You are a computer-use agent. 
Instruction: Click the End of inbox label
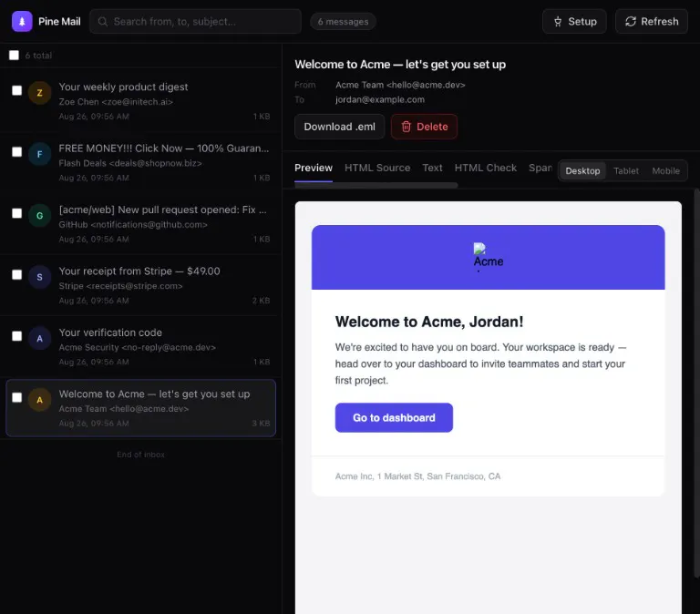click(x=140, y=455)
